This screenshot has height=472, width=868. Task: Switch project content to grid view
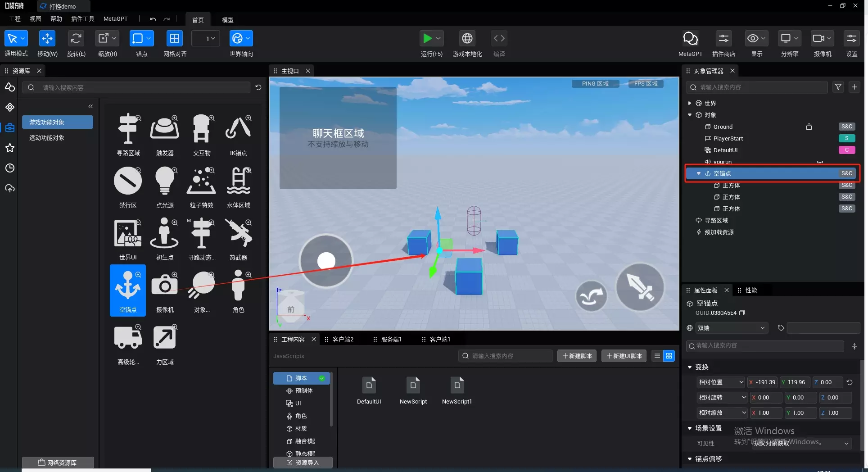[x=669, y=356]
